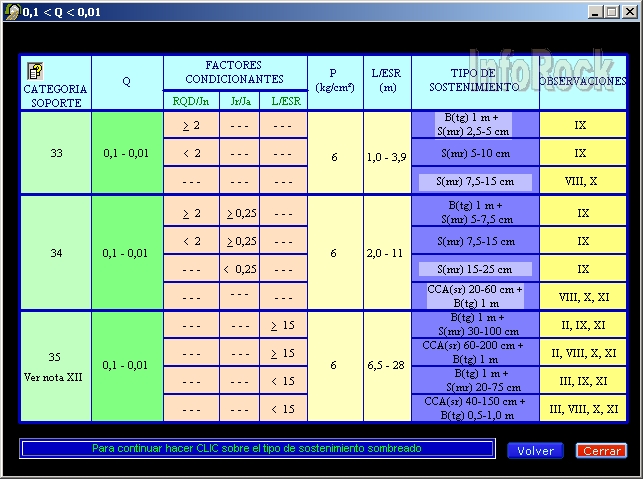Minimize the 0,1 < Q < 0,01 window

593,12
